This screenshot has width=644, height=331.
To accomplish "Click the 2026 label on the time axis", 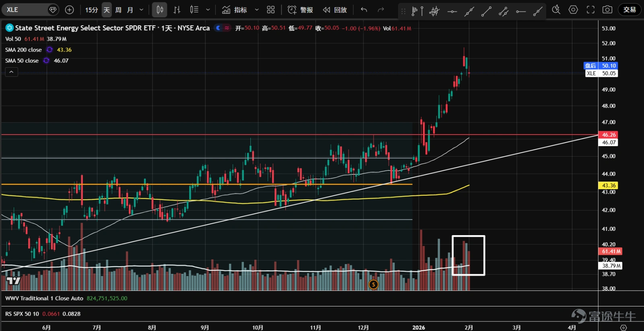I will pyautogui.click(x=419, y=327).
